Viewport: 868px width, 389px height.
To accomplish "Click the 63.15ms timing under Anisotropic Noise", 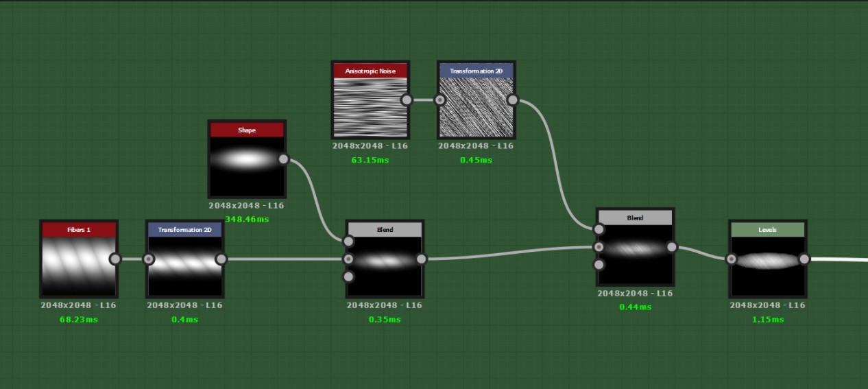I will pyautogui.click(x=370, y=160).
